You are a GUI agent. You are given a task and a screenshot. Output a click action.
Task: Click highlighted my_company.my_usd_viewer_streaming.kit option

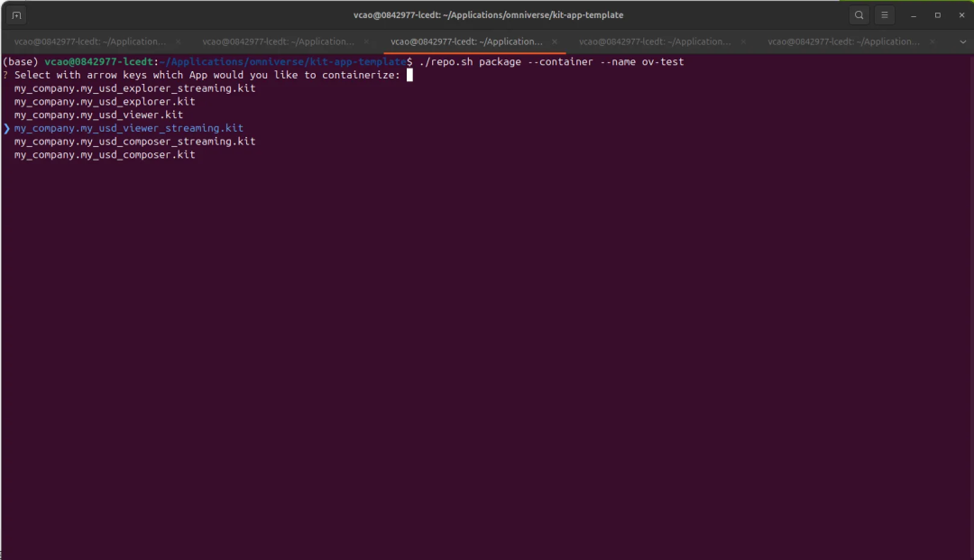pos(129,128)
